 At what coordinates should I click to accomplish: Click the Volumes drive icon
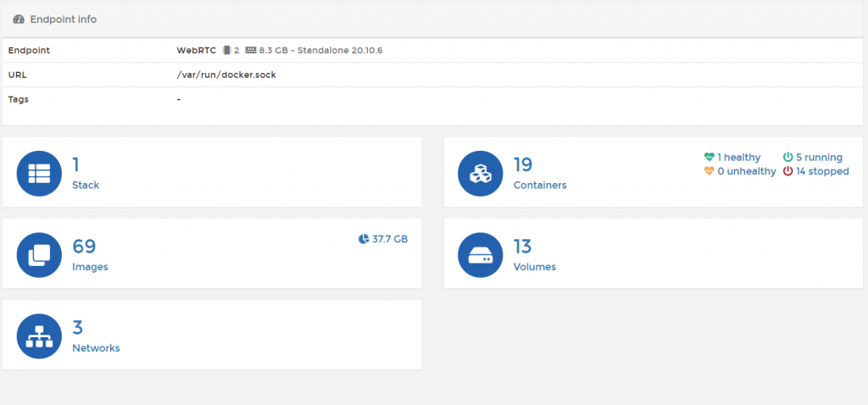click(x=481, y=254)
